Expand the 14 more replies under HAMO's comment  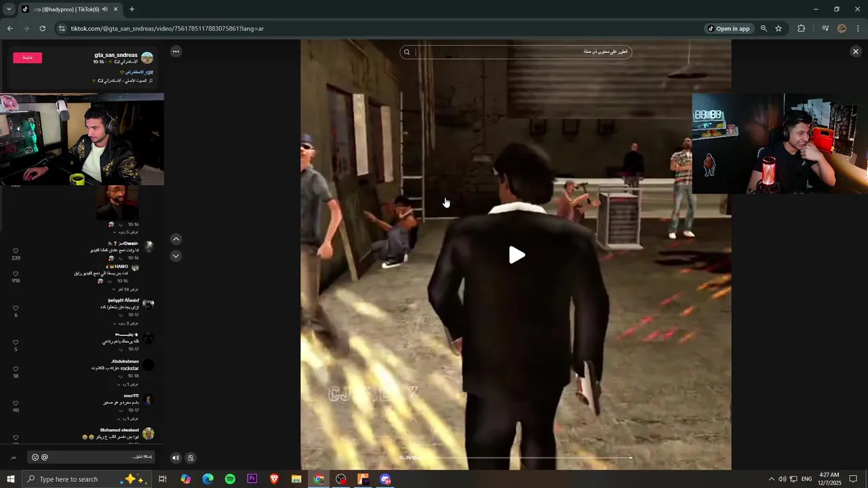124,289
